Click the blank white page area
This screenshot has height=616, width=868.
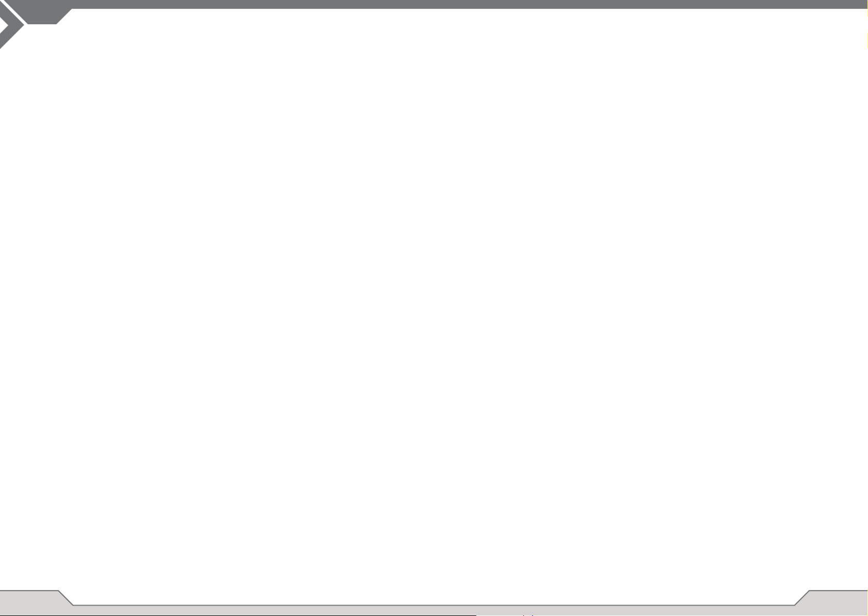434,305
